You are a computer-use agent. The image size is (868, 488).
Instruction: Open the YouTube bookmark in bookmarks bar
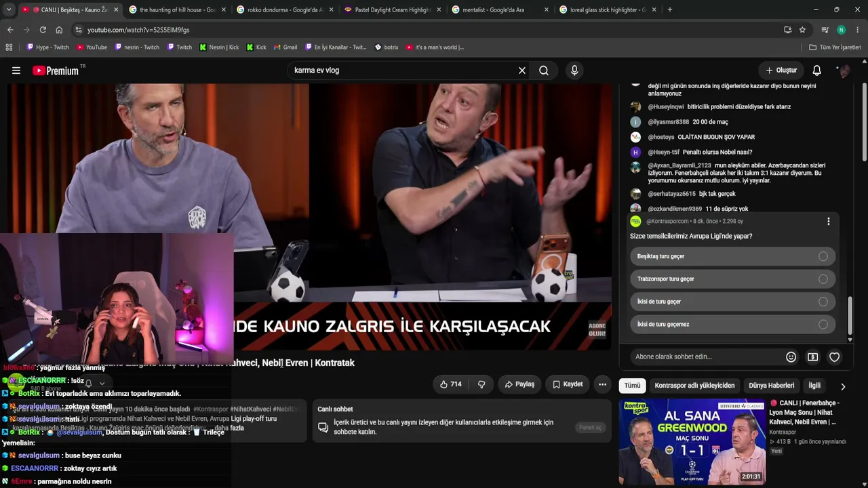pyautogui.click(x=92, y=47)
